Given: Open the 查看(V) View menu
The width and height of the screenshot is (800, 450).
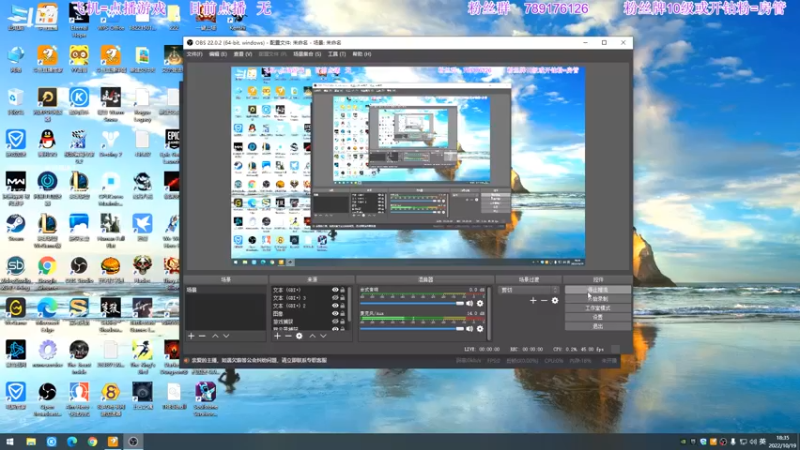Looking at the screenshot, I should tap(243, 54).
